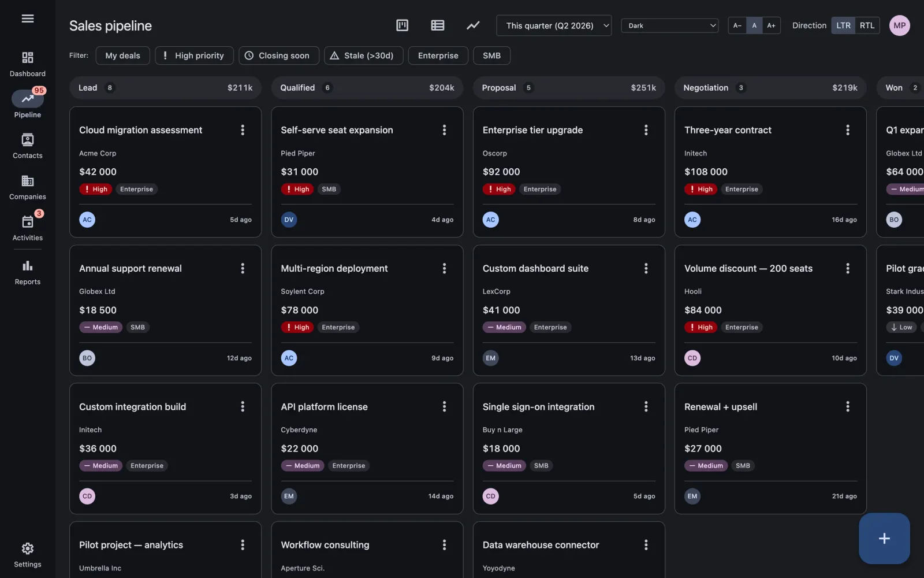Toggle the My deals filter

point(122,55)
